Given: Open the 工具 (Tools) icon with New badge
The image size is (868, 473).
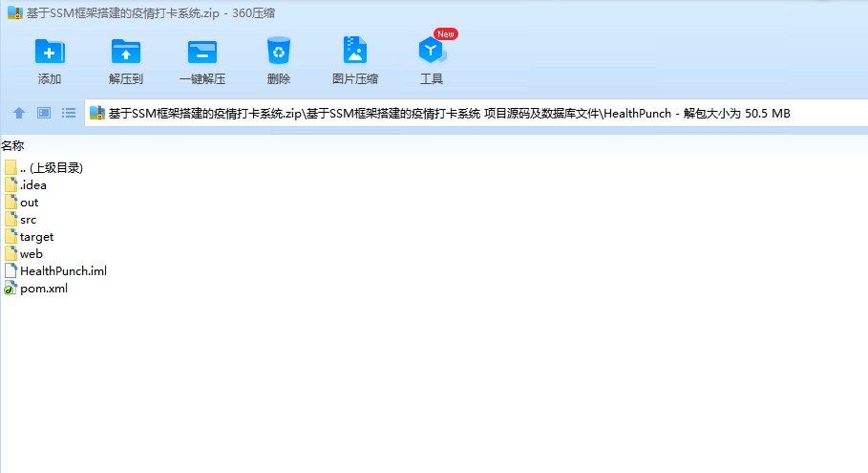Looking at the screenshot, I should (x=433, y=51).
